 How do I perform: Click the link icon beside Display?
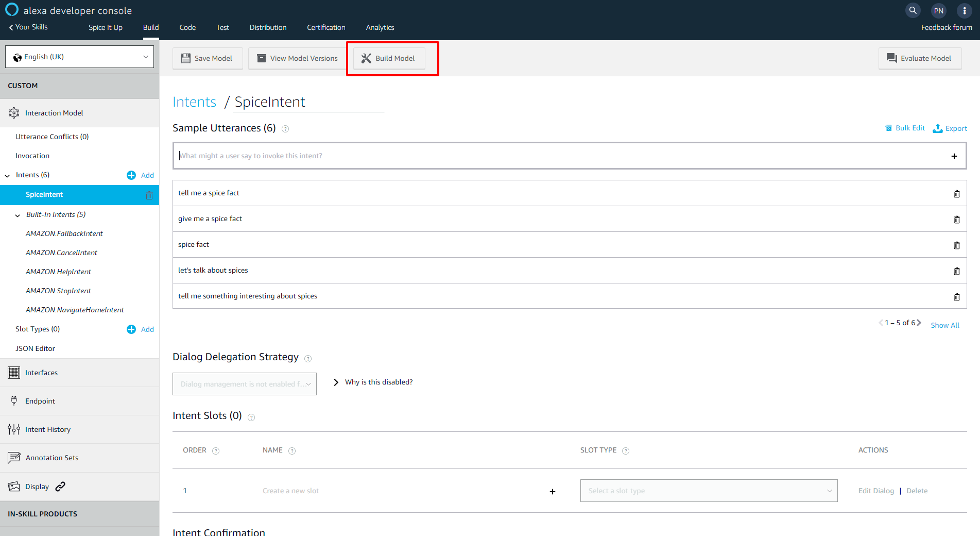(60, 487)
